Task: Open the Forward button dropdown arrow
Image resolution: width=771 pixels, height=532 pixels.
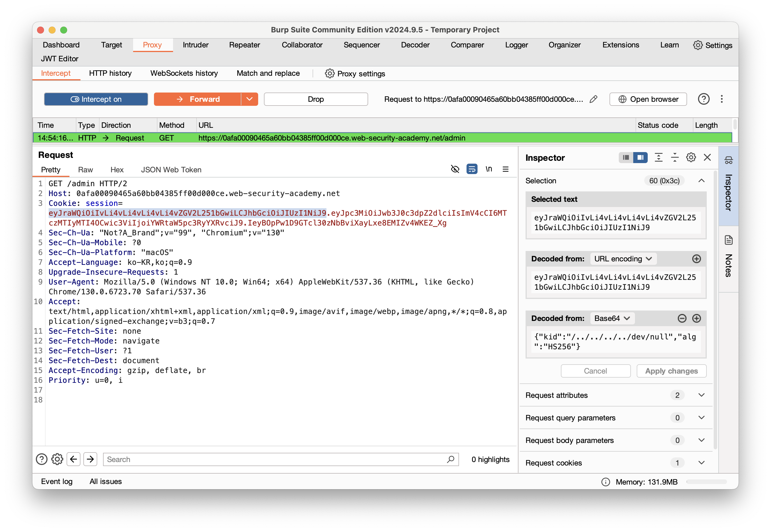Action: 249,99
